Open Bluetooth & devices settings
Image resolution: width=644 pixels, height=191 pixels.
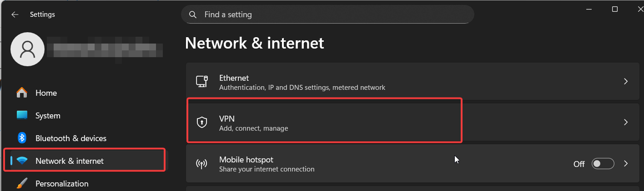[x=71, y=138]
